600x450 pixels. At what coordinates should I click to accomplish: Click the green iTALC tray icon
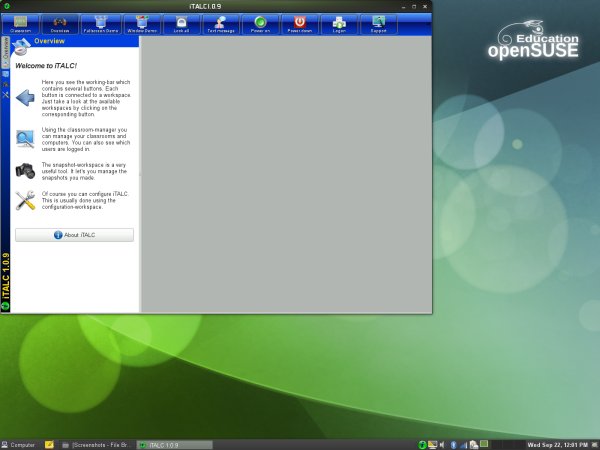422,445
